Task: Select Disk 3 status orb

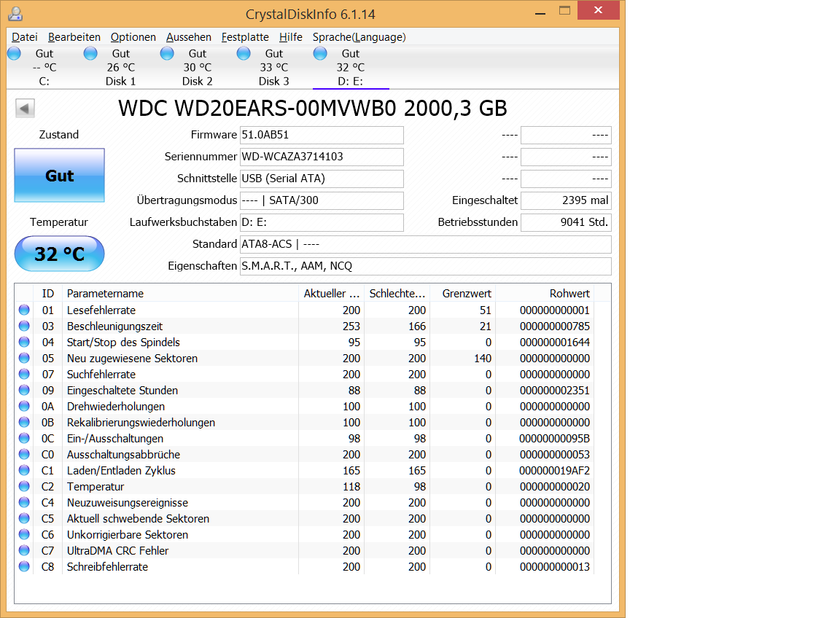Action: 244,53
